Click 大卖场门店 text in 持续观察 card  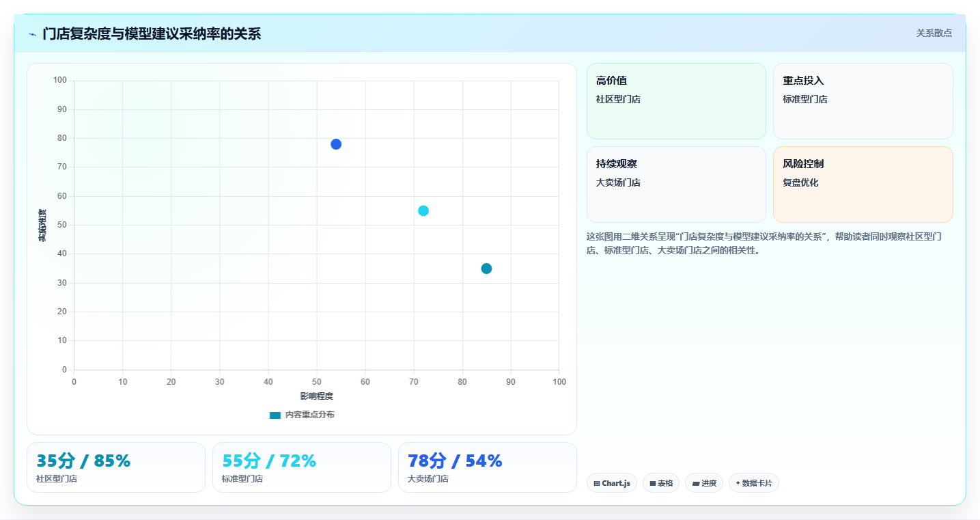tap(618, 182)
